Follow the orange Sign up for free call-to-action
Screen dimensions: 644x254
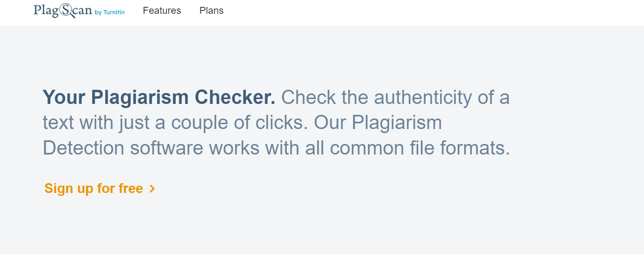tap(93, 188)
